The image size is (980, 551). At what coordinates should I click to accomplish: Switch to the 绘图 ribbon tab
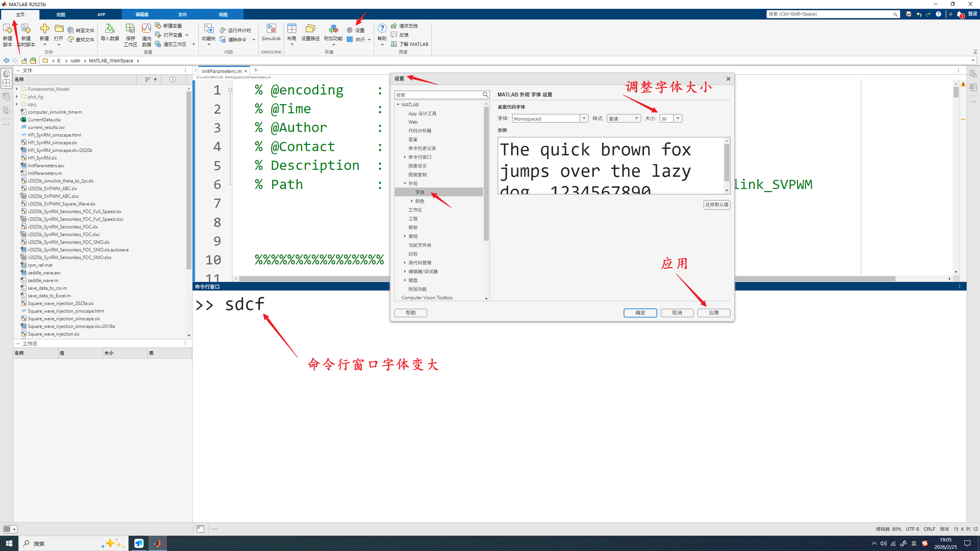pos(60,15)
